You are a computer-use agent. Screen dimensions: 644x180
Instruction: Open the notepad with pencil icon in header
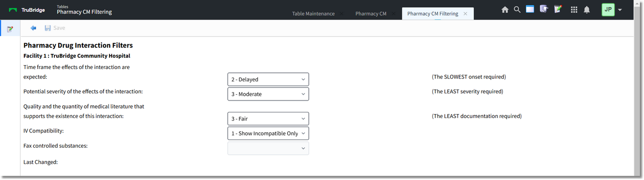tap(558, 9)
